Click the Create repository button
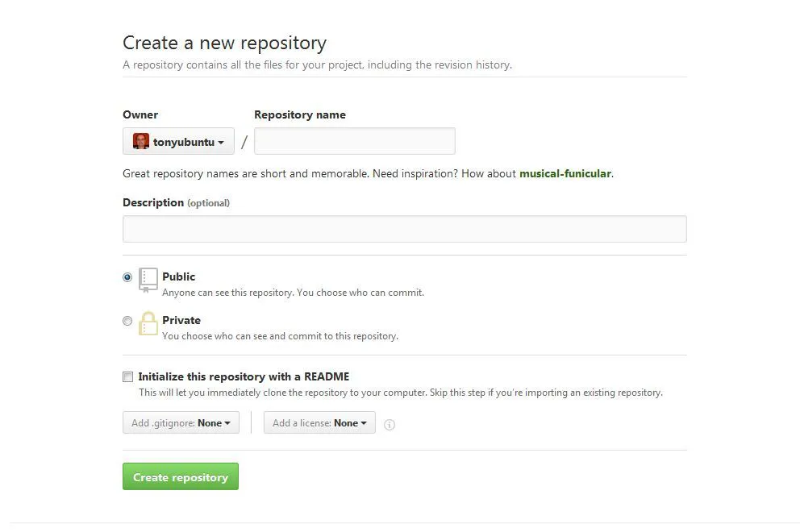 [180, 476]
